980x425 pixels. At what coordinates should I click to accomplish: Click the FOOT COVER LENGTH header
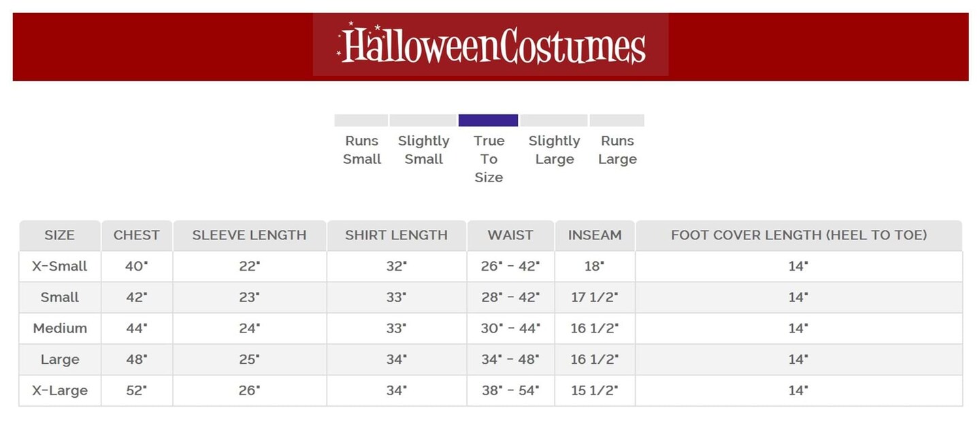799,235
